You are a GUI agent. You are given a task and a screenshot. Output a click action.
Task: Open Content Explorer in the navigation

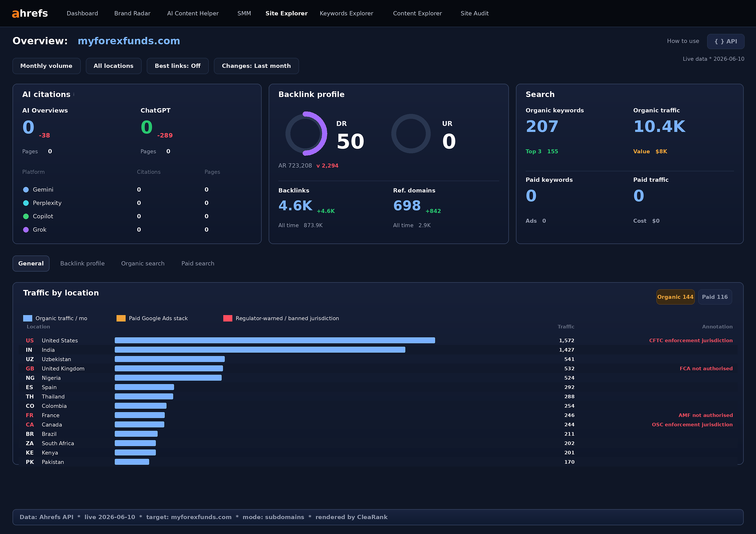click(x=417, y=14)
